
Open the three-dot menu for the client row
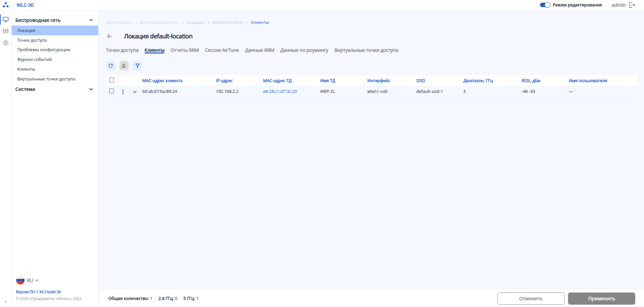pyautogui.click(x=123, y=92)
